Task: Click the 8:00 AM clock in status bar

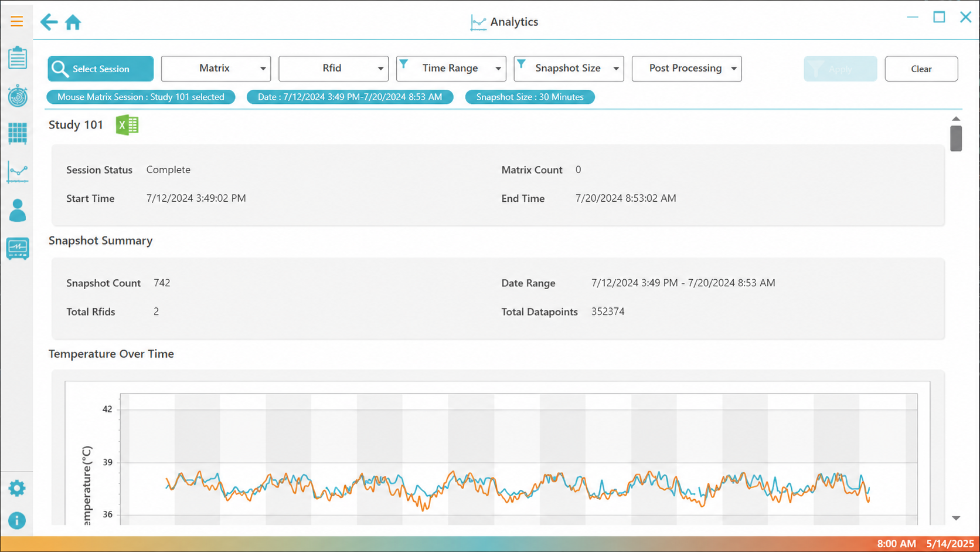Action: point(896,544)
